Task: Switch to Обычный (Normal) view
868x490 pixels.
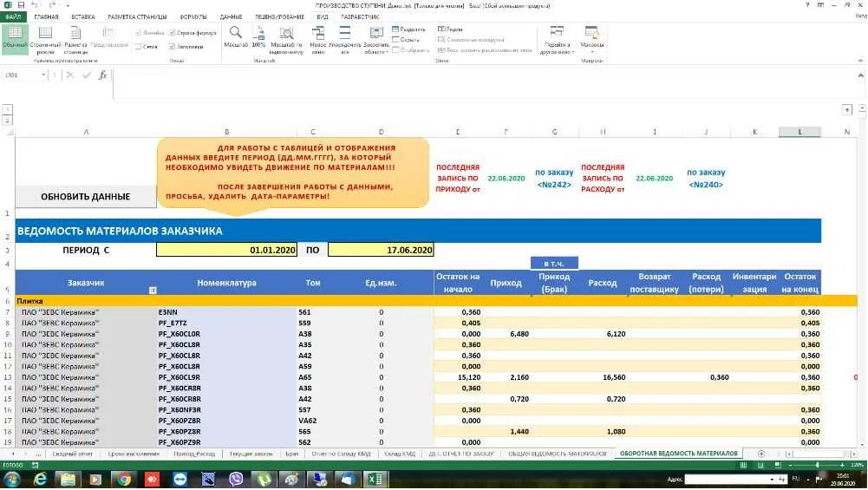Action: (x=15, y=39)
